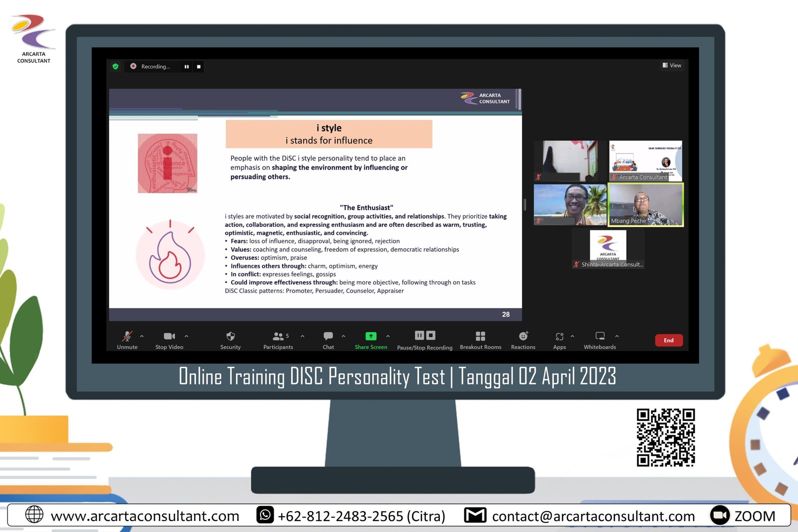Click the red End meeting button
Image resolution: width=798 pixels, height=532 pixels.
click(x=668, y=341)
